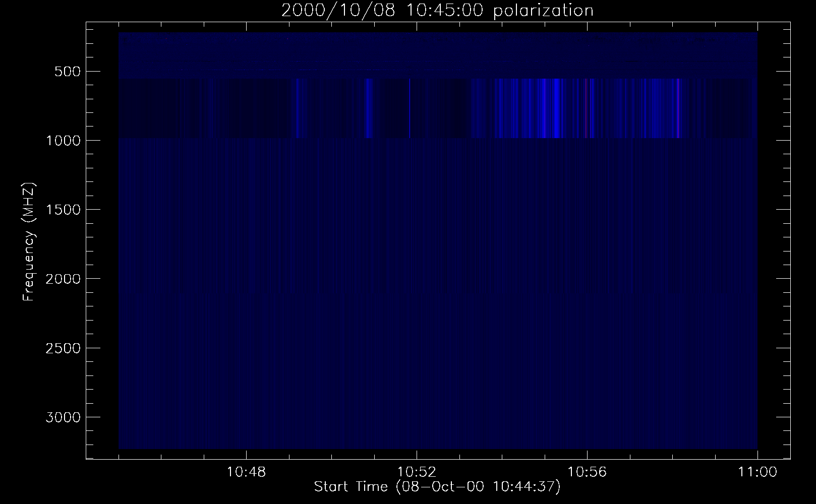Viewport: 816px width, 504px height.
Task: Click the 10:56 time tick label
Action: click(587, 473)
